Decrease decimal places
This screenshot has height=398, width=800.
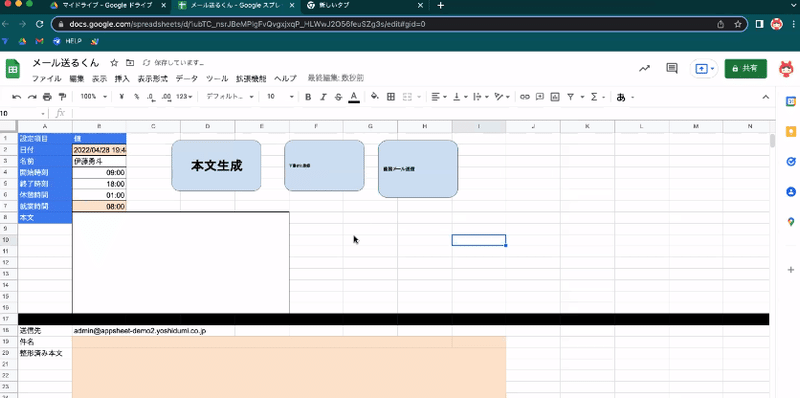click(151, 97)
